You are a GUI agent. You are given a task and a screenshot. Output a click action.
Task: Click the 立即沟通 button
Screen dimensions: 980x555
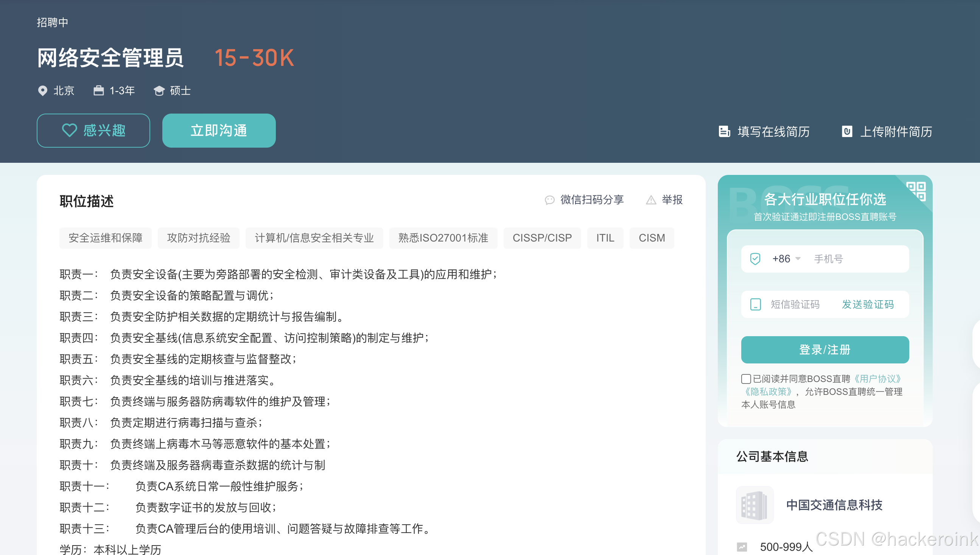coord(219,130)
